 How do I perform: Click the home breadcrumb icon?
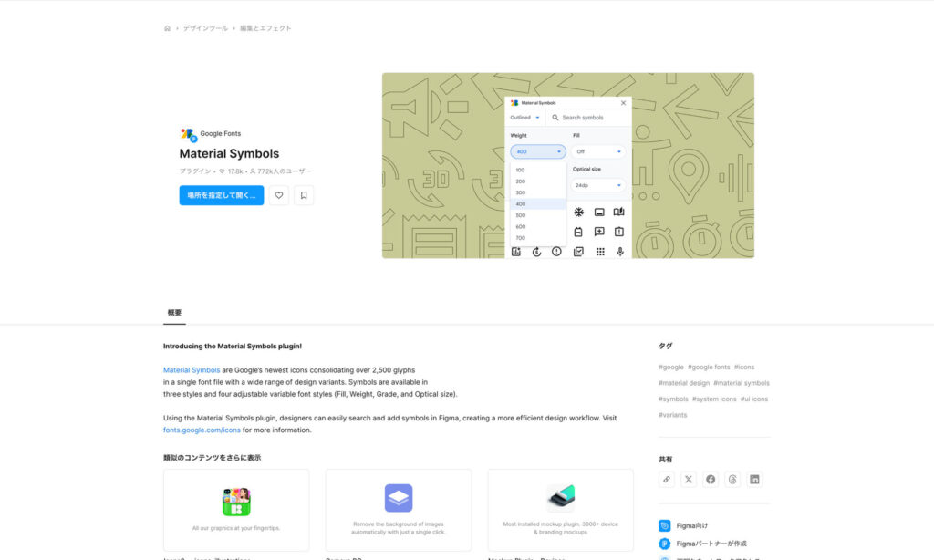coord(168,28)
